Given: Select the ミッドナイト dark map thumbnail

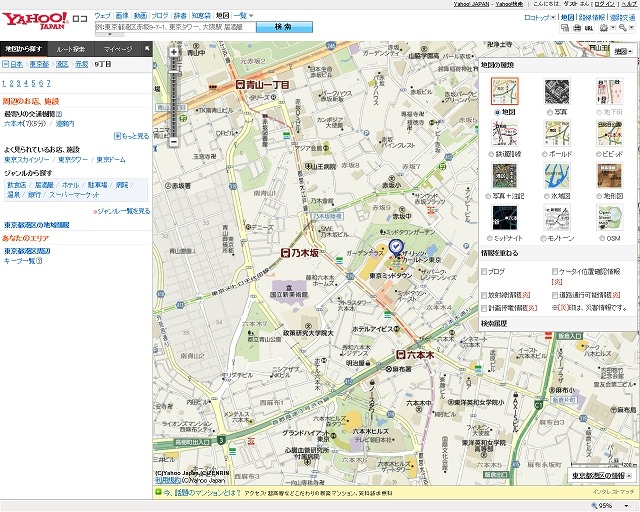Looking at the screenshot, I should tap(505, 218).
